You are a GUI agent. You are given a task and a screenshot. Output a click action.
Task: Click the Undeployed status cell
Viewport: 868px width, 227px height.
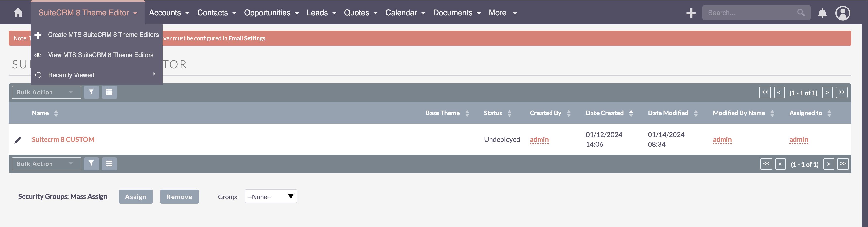[x=502, y=139]
